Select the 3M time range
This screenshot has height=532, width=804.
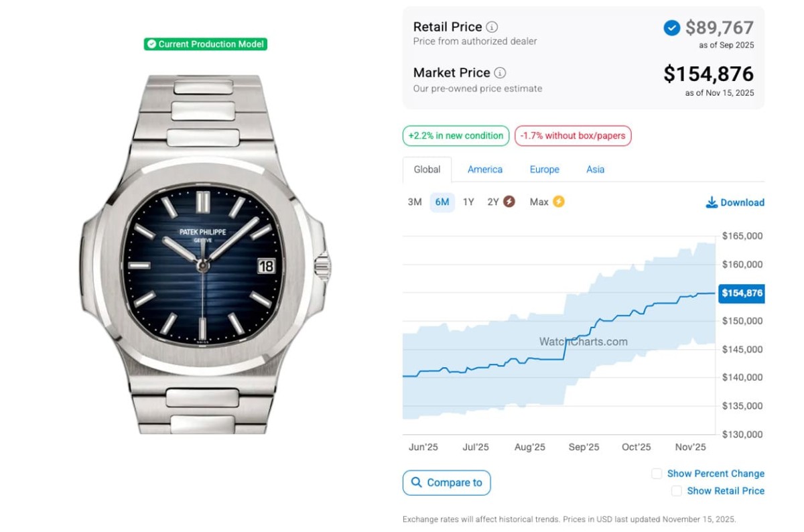tap(415, 202)
